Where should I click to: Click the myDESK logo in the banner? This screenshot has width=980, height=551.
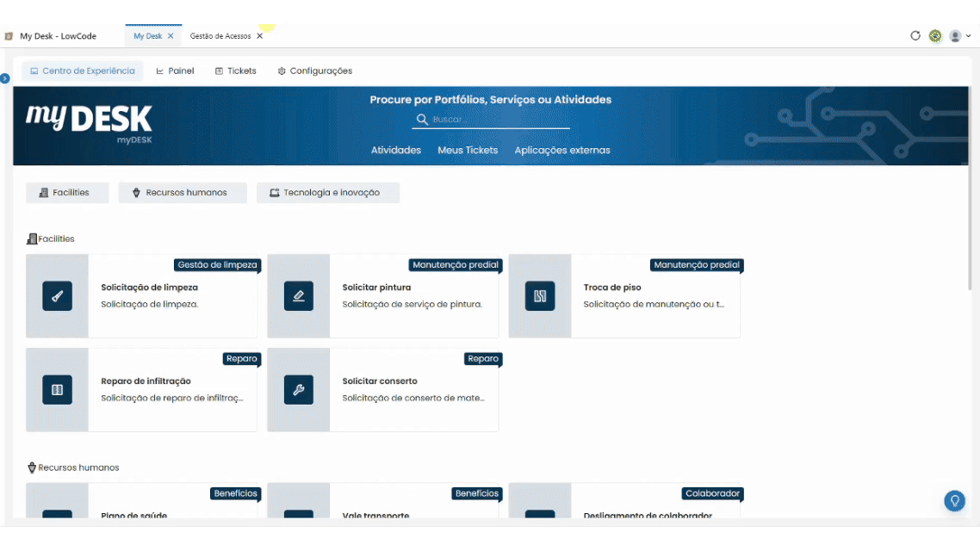pyautogui.click(x=89, y=124)
